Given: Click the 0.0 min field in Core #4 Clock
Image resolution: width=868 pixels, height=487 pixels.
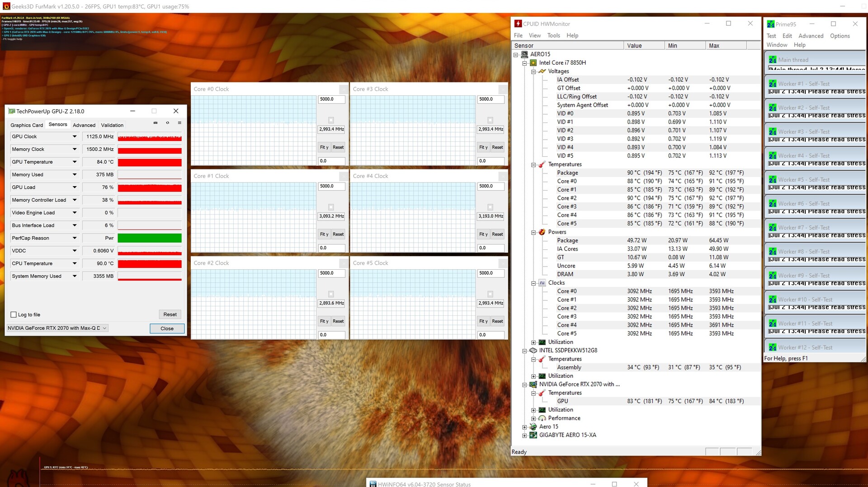Looking at the screenshot, I should point(491,248).
